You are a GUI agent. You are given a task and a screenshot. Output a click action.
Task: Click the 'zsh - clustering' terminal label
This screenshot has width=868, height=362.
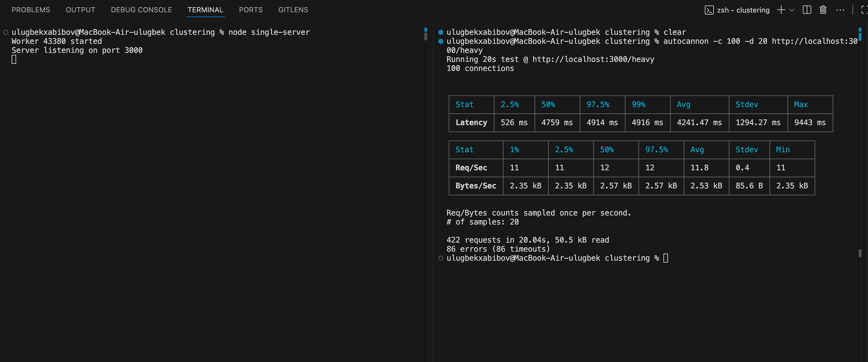[x=743, y=10]
